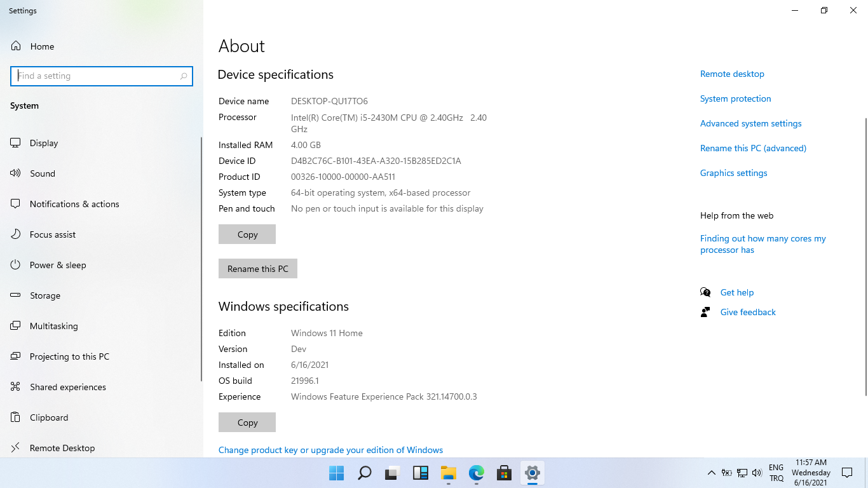Open the network tray icon

coord(742,473)
